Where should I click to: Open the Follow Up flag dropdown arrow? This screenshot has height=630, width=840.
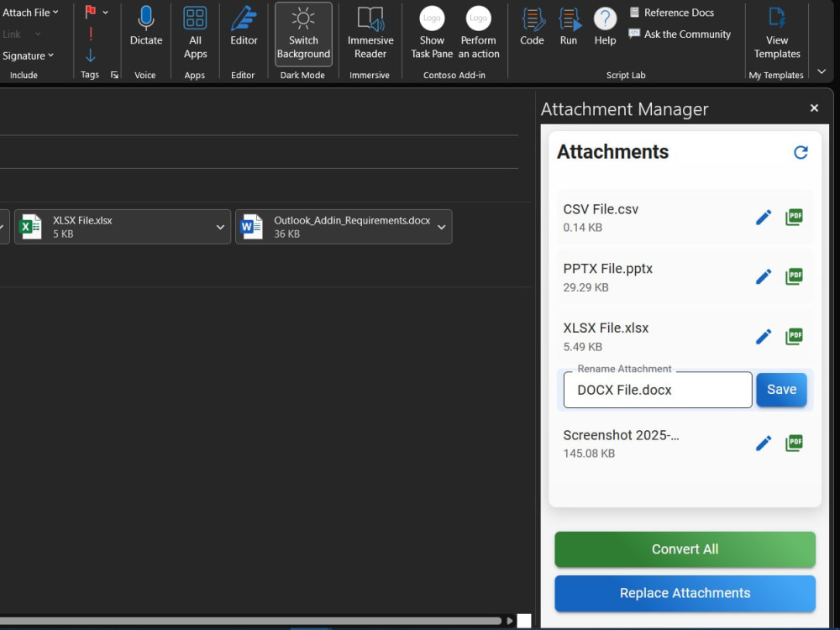point(106,13)
